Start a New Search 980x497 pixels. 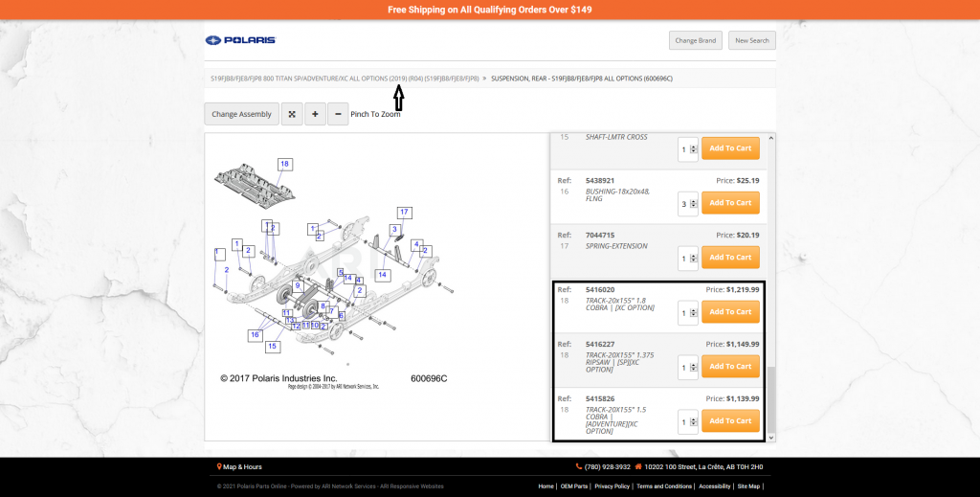coord(751,40)
